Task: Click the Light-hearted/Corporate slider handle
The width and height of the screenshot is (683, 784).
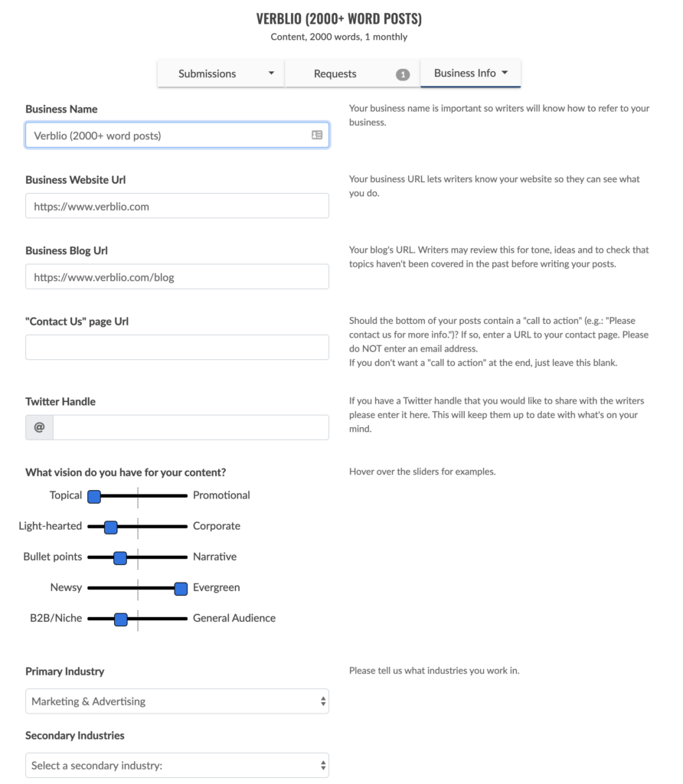Action: 110,527
